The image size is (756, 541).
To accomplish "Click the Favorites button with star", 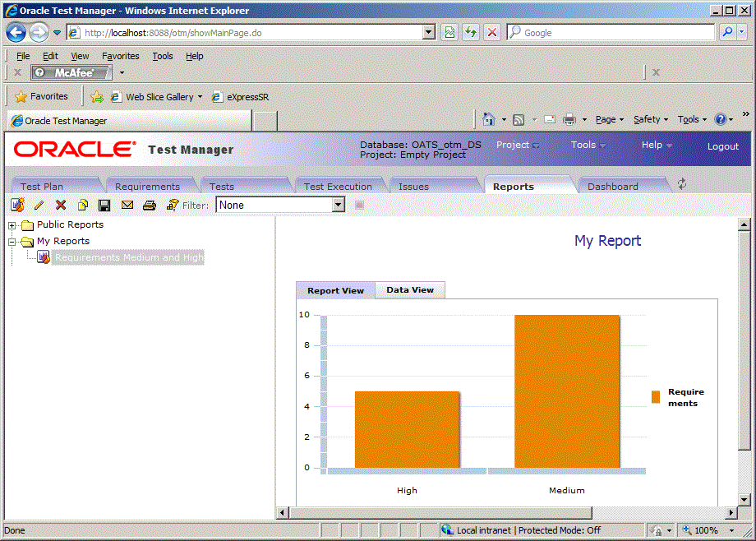I will [41, 96].
